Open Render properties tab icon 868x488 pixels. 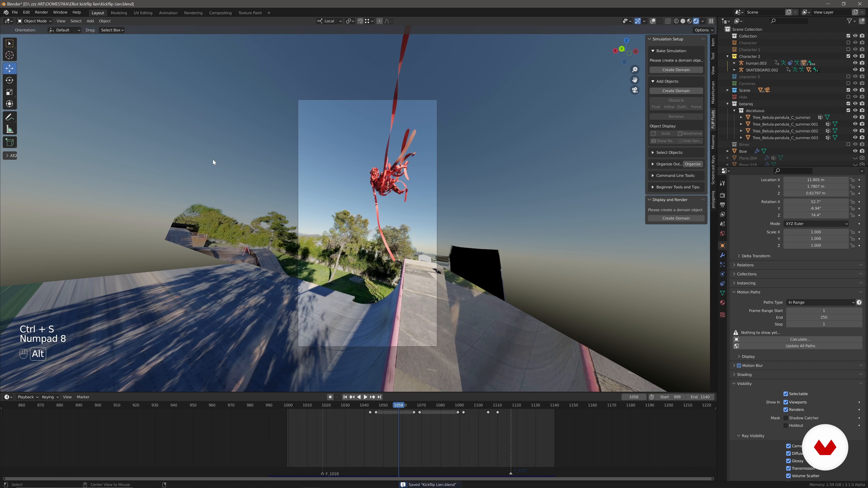[722, 195]
